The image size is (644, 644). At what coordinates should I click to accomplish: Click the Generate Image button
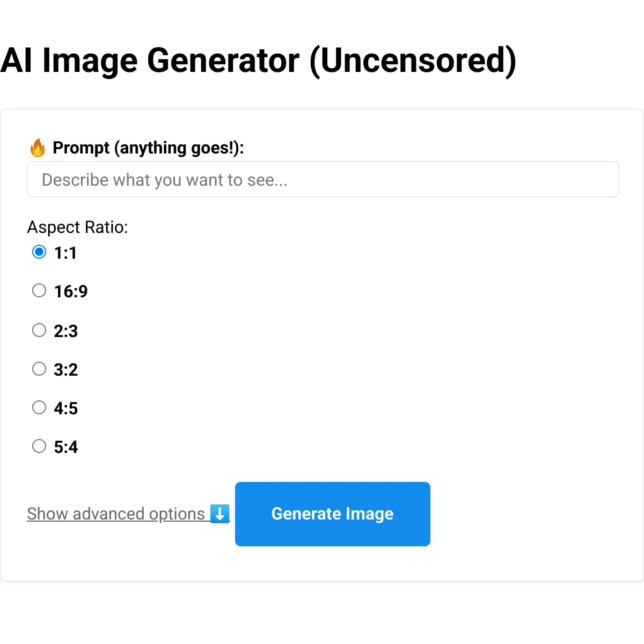coord(333,514)
